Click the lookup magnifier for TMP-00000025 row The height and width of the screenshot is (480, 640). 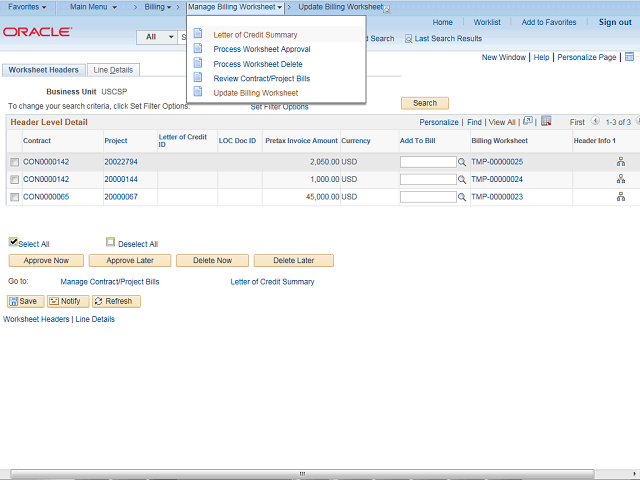(x=462, y=162)
